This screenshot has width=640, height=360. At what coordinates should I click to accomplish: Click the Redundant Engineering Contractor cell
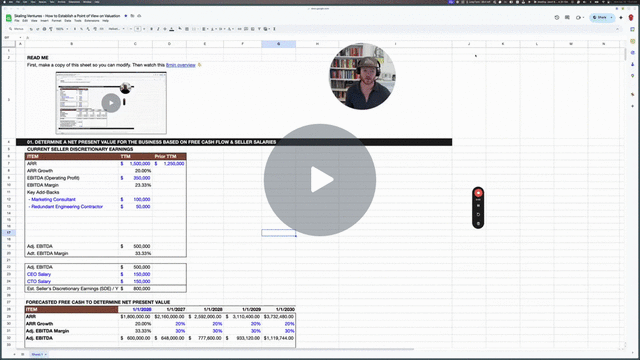coord(71,207)
